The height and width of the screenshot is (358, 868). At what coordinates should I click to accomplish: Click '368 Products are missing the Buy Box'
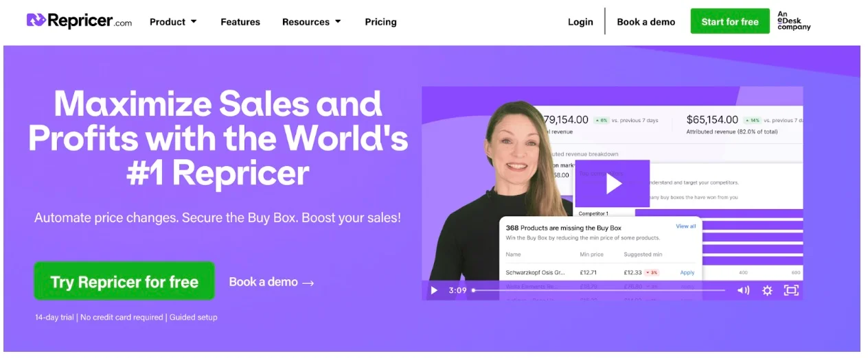(x=563, y=228)
